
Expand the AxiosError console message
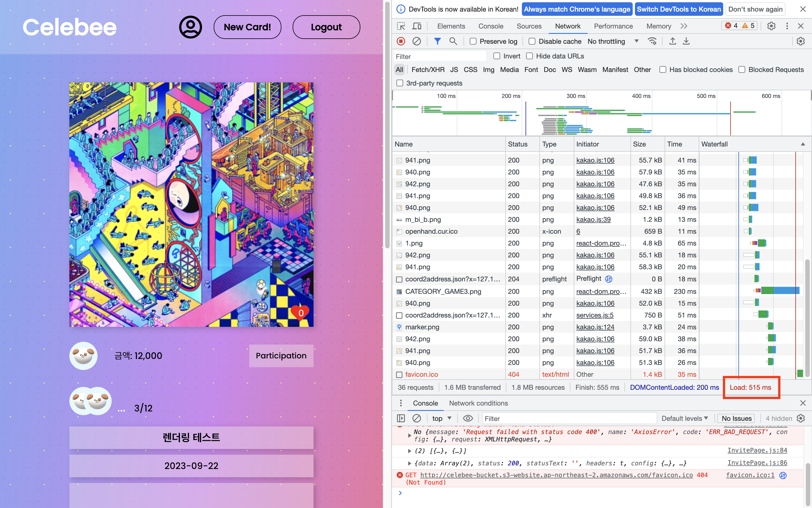tap(409, 435)
